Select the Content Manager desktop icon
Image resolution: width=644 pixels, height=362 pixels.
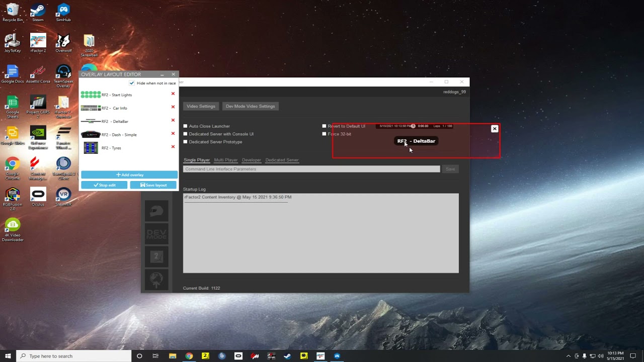click(x=38, y=168)
